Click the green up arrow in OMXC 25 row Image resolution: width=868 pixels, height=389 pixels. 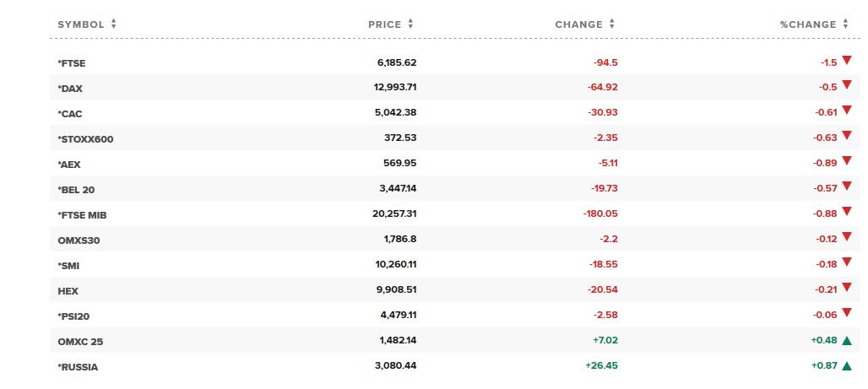(x=846, y=341)
